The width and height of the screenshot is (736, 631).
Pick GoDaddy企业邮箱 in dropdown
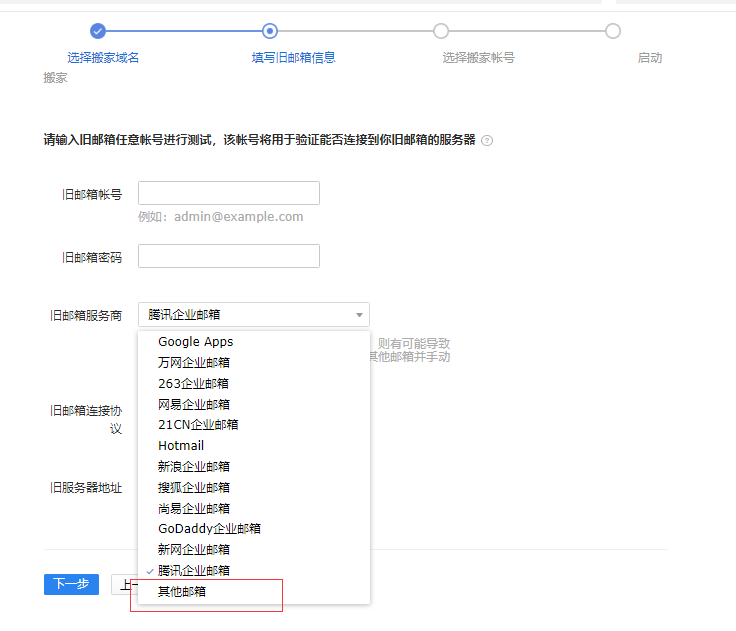tap(209, 528)
